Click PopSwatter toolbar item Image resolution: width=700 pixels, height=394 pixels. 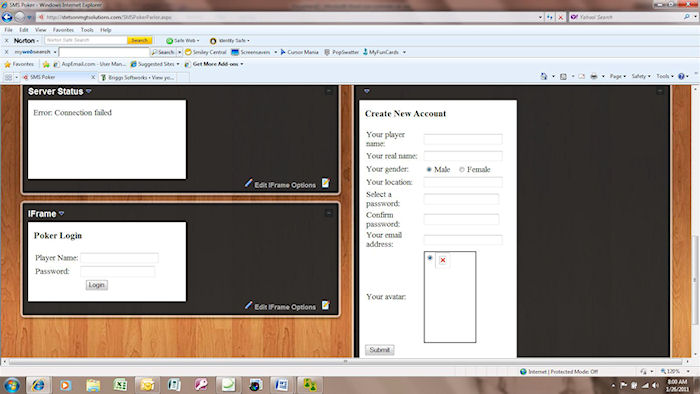[342, 52]
